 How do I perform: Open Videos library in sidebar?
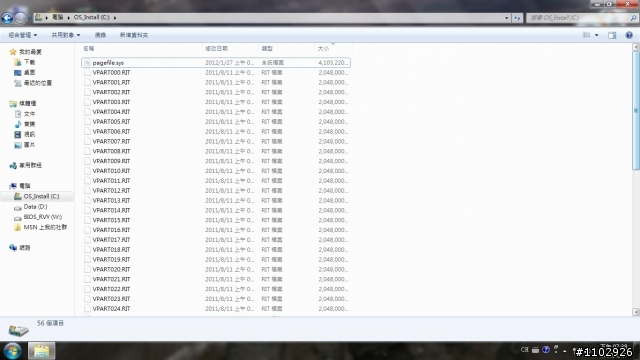[x=25, y=134]
